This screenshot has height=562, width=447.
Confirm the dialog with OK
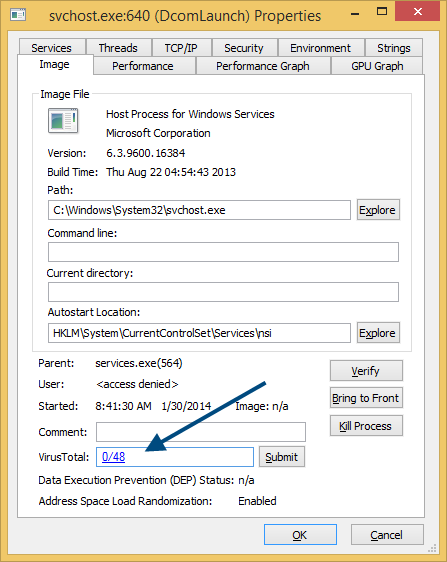(300, 535)
